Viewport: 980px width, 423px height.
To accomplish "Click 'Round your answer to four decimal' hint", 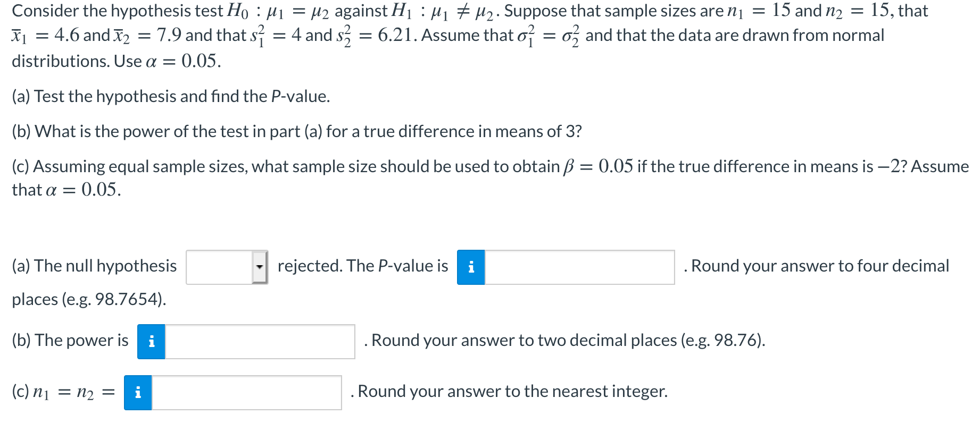I will (x=817, y=266).
